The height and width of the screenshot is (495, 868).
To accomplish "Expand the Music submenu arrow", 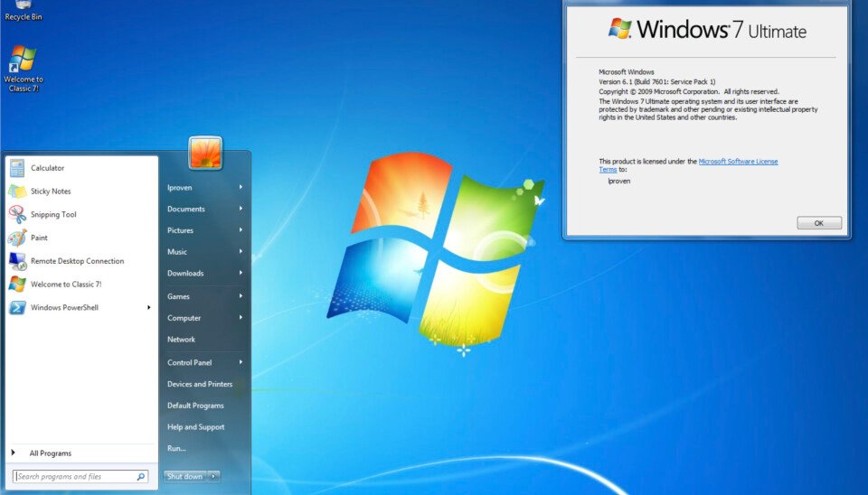I will click(241, 251).
